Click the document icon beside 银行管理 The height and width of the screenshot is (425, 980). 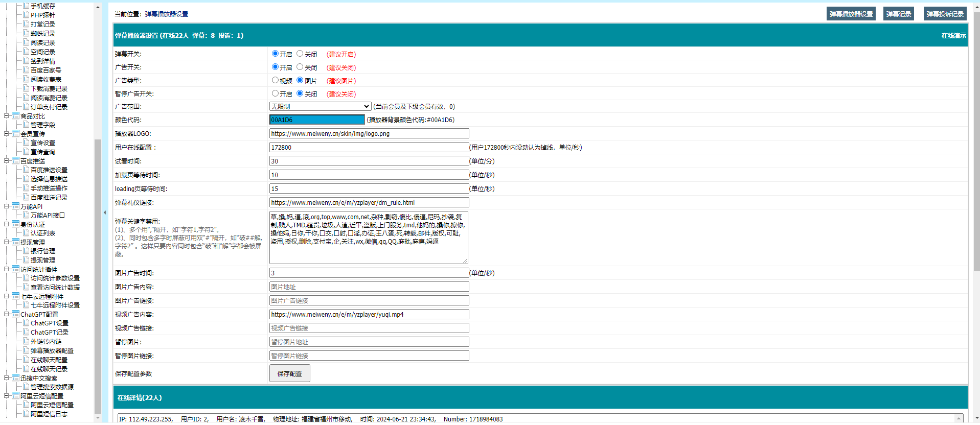click(26, 251)
